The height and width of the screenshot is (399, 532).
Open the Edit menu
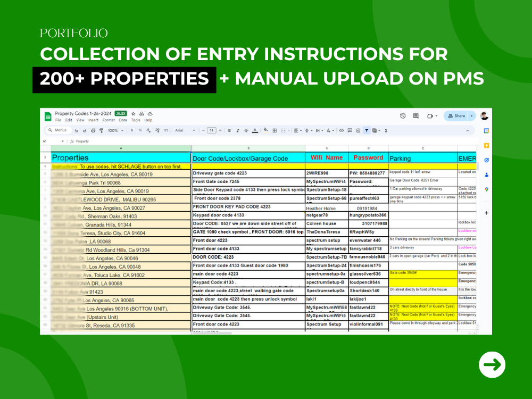(x=69, y=120)
